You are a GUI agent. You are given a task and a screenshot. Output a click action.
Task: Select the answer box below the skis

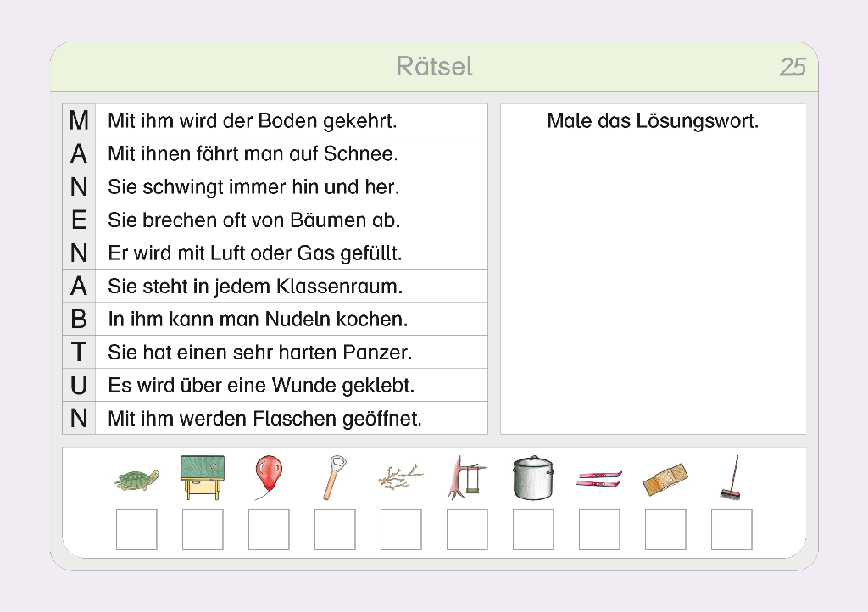pos(599,529)
